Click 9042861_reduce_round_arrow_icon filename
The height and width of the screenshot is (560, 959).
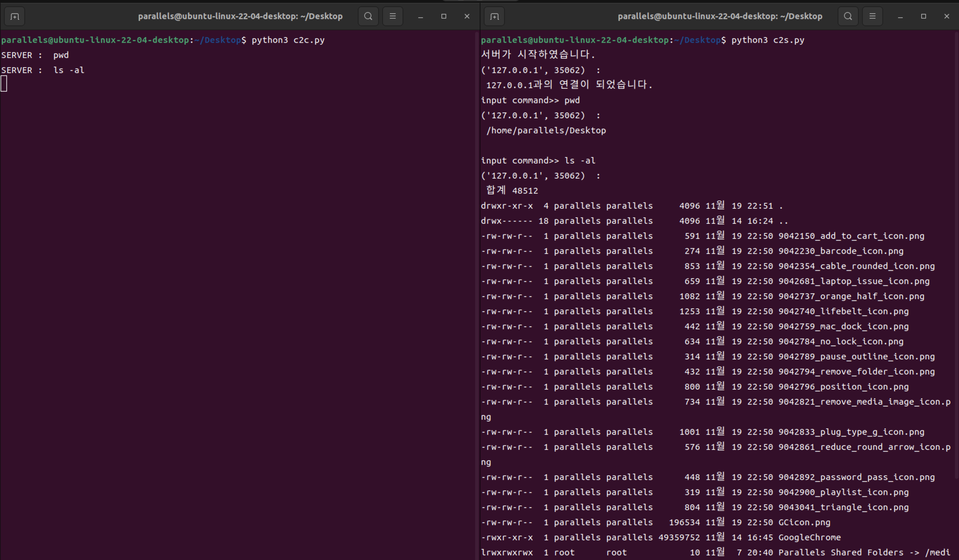(x=865, y=447)
